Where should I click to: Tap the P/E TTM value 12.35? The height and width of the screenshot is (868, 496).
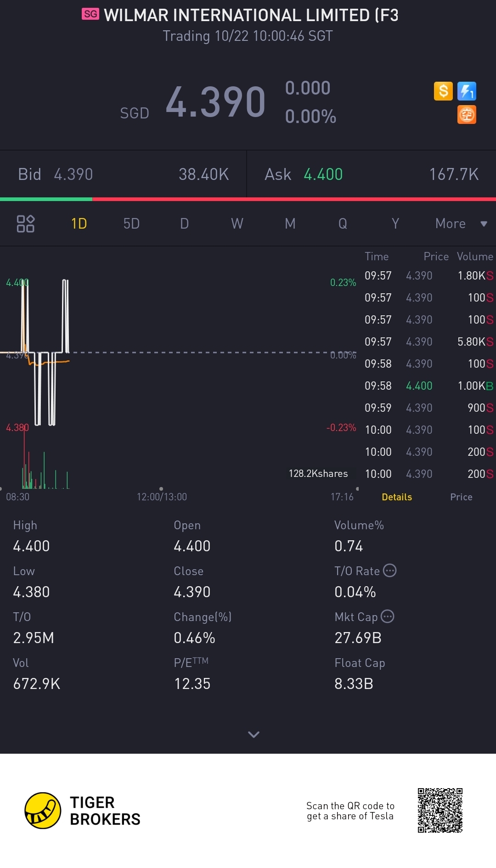pos(192,683)
